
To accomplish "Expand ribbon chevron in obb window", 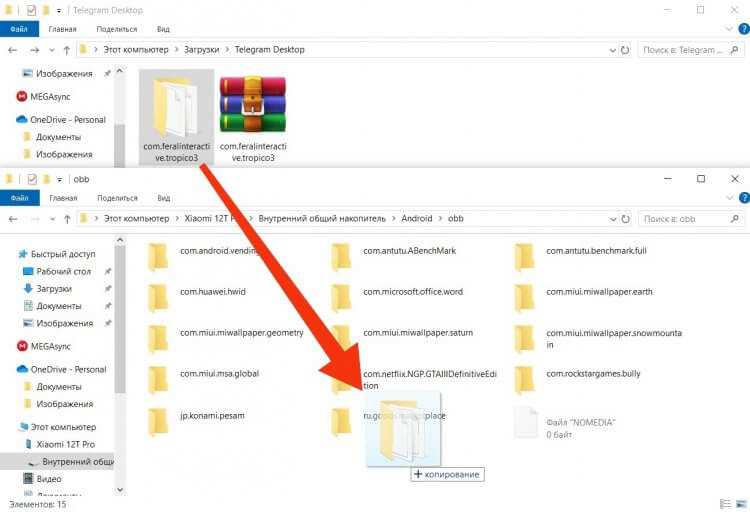I will tap(730, 198).
